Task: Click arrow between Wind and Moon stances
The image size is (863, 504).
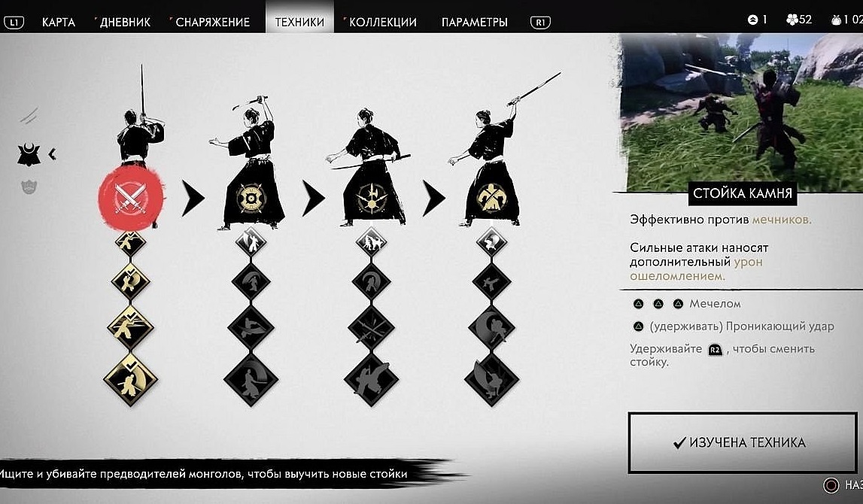Action: pos(433,198)
